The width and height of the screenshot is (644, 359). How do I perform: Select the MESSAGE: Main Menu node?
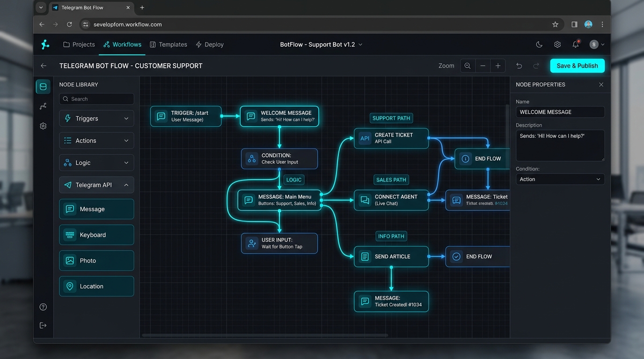279,200
